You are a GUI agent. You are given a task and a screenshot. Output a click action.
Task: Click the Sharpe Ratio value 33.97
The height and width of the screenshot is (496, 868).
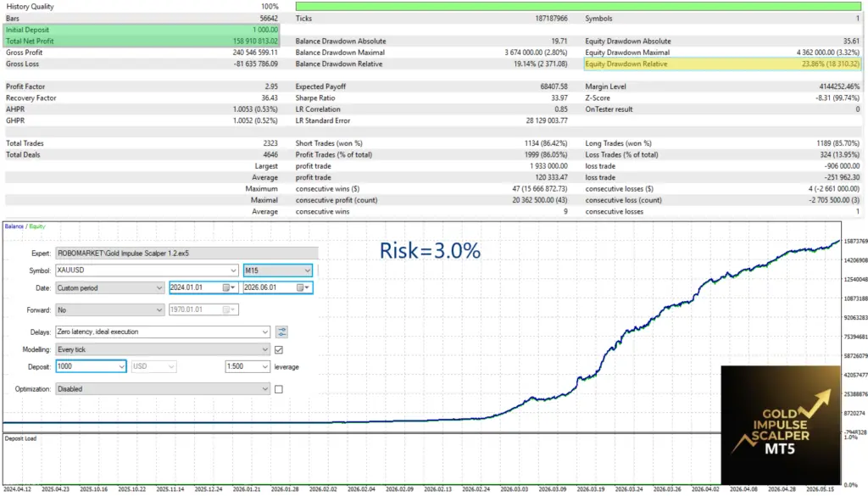pyautogui.click(x=559, y=98)
